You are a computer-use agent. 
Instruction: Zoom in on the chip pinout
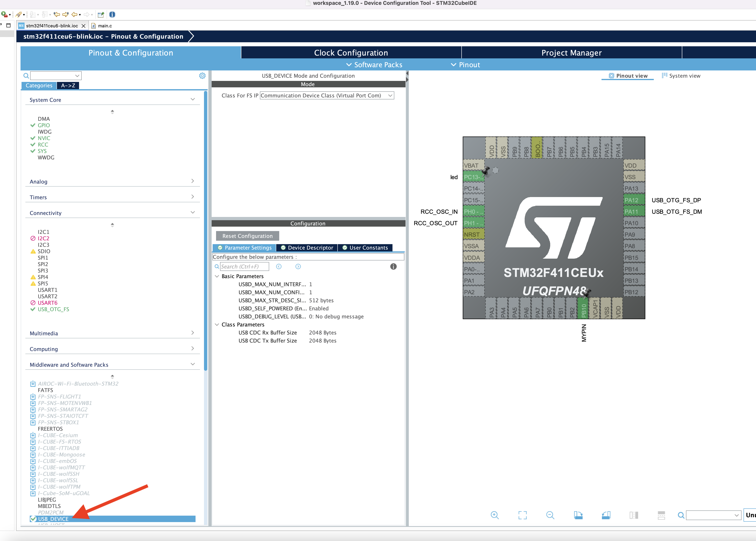(x=495, y=515)
